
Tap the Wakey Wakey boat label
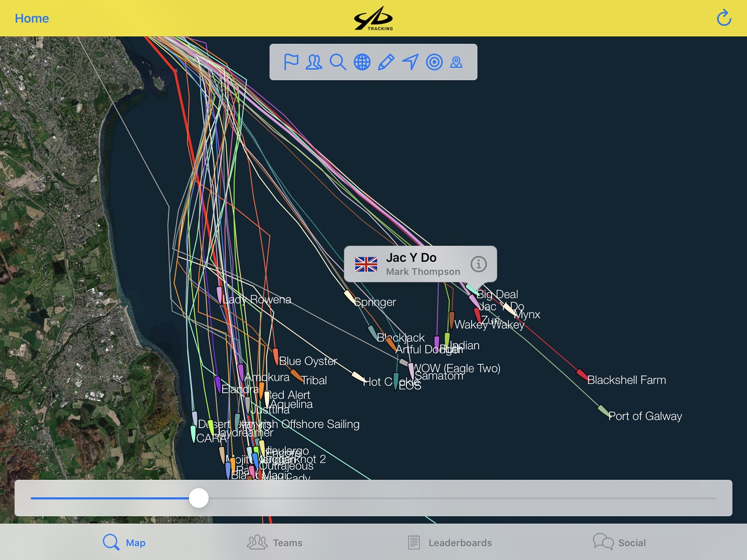[x=489, y=325]
